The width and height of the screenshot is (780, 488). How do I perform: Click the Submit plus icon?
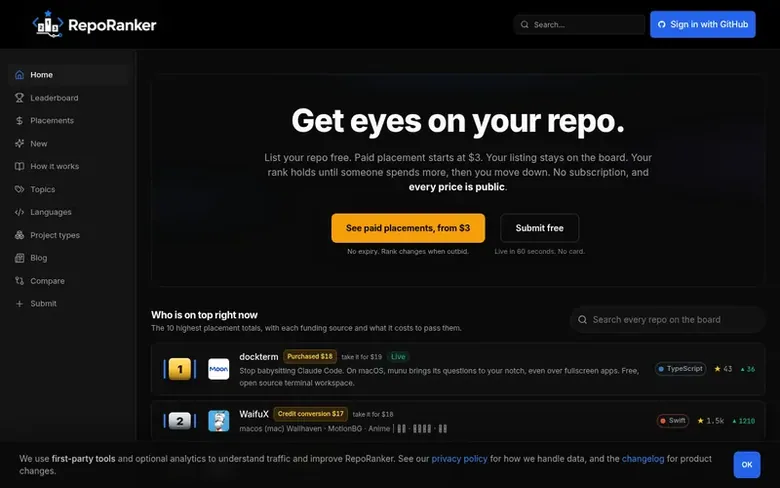[x=19, y=303]
